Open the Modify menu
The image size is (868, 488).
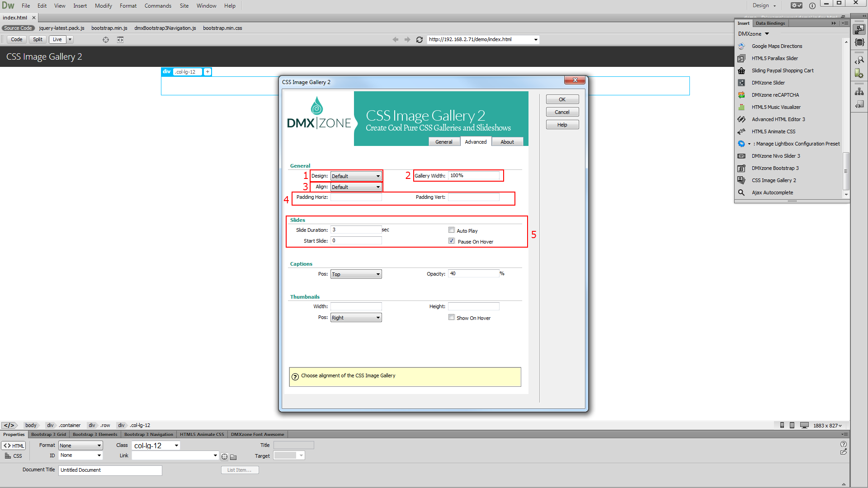[x=103, y=6]
